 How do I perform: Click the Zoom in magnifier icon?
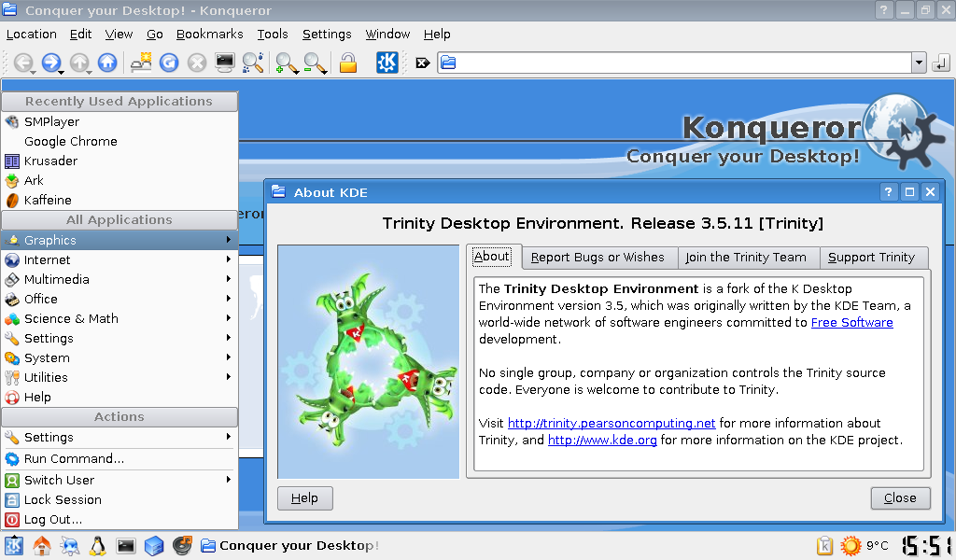(286, 63)
